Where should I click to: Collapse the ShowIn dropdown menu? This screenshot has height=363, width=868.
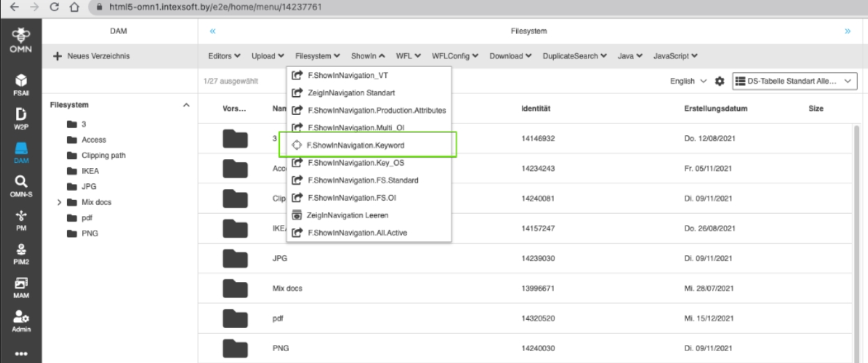point(369,56)
